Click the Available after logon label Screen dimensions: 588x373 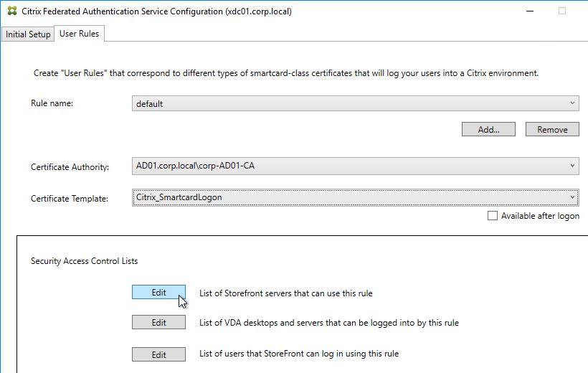(x=540, y=216)
